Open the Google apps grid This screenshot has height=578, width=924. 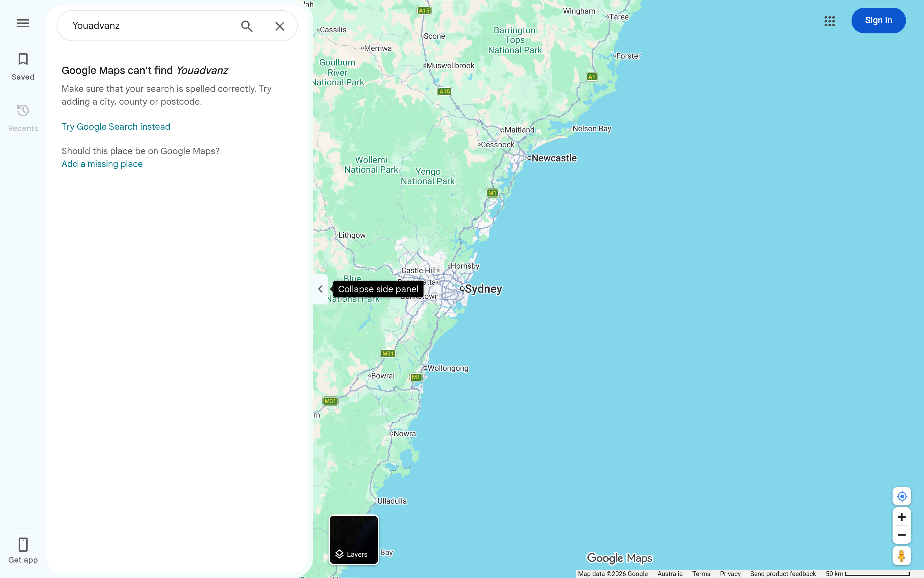829,21
